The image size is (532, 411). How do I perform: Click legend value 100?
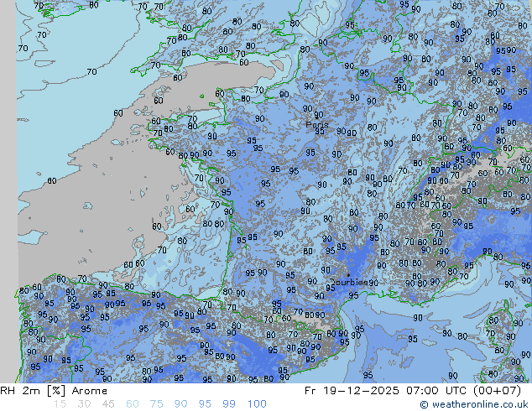257,404
